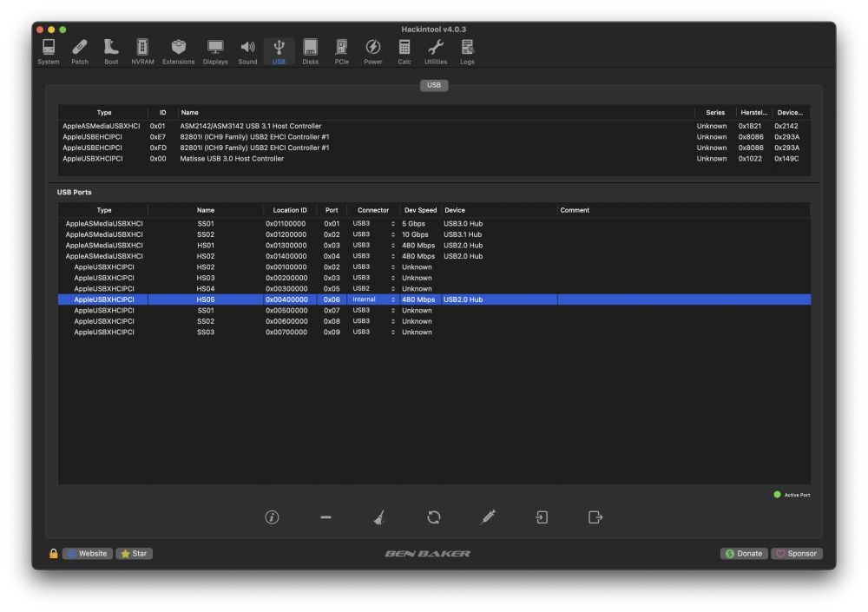The width and height of the screenshot is (868, 612).
Task: Click the refresh arrows icon
Action: click(x=433, y=517)
